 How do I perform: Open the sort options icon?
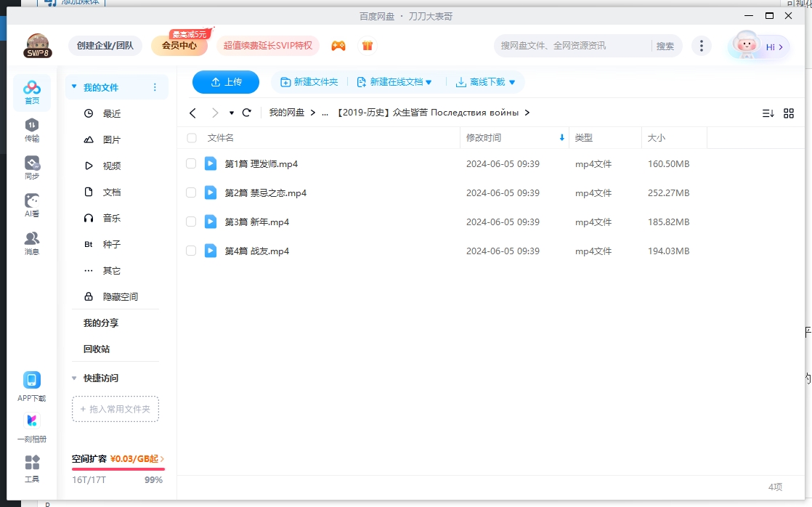pyautogui.click(x=769, y=113)
